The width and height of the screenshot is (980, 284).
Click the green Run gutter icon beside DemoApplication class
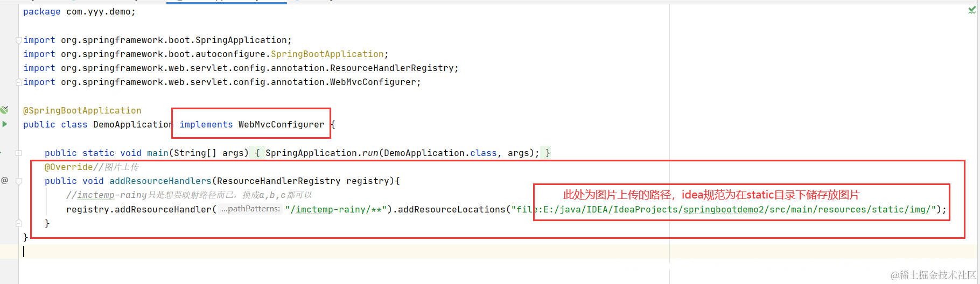click(5, 124)
